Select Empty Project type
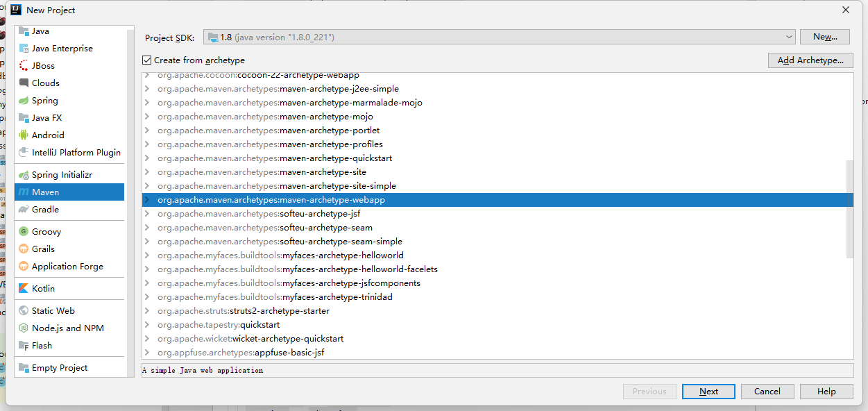 [x=69, y=368]
